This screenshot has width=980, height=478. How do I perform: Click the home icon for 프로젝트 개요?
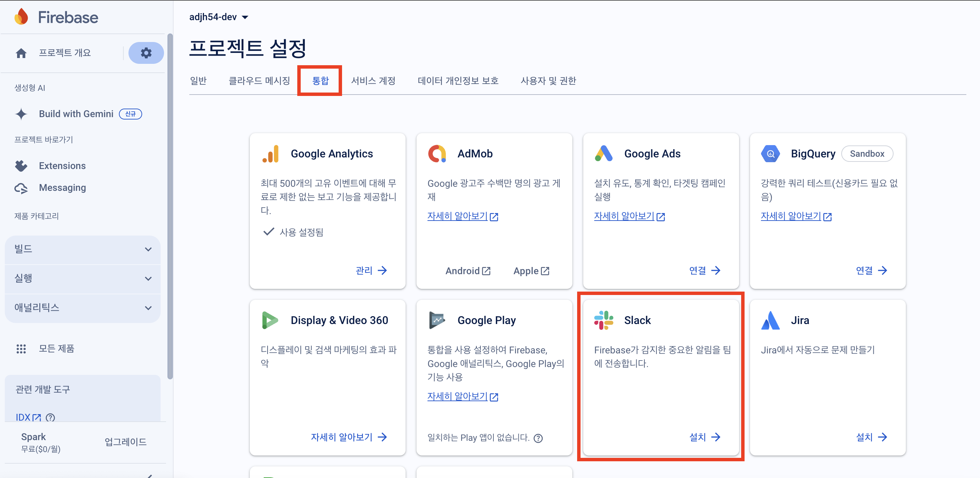coord(21,53)
